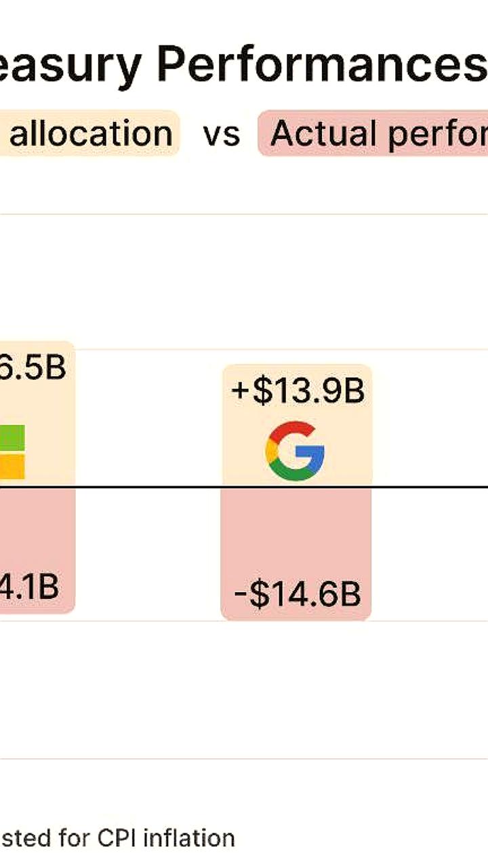Click the 4.1B value in pink bar
Image resolution: width=488 pixels, height=868 pixels.
point(29,587)
